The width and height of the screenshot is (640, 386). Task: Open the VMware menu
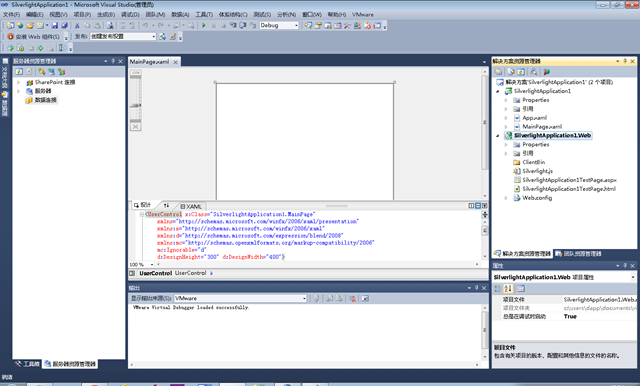[x=362, y=14]
